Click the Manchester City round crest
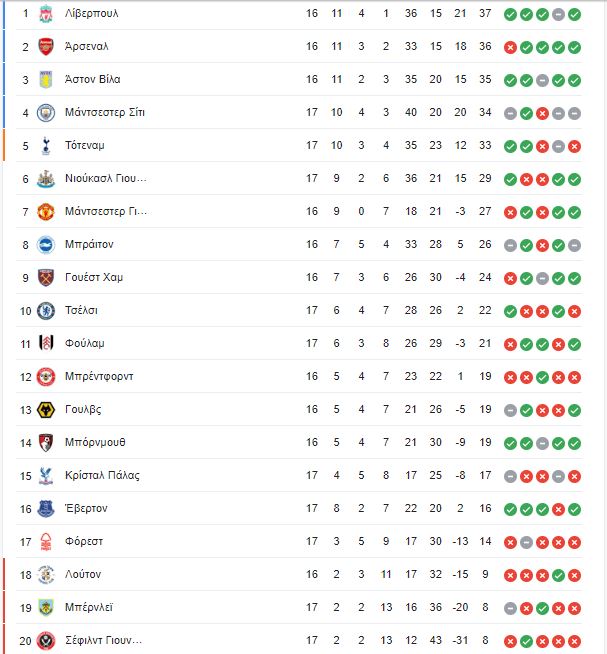The height and width of the screenshot is (654, 607). (x=46, y=113)
